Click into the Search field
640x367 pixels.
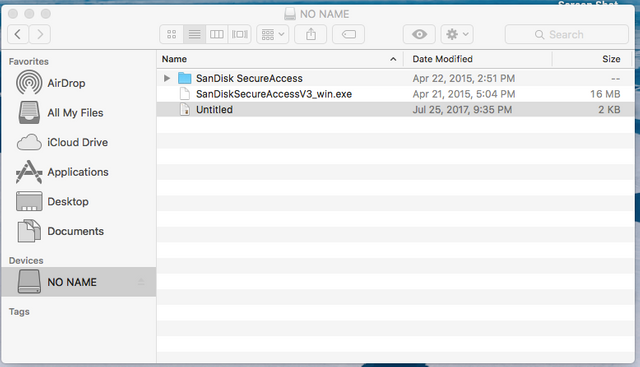pos(567,34)
